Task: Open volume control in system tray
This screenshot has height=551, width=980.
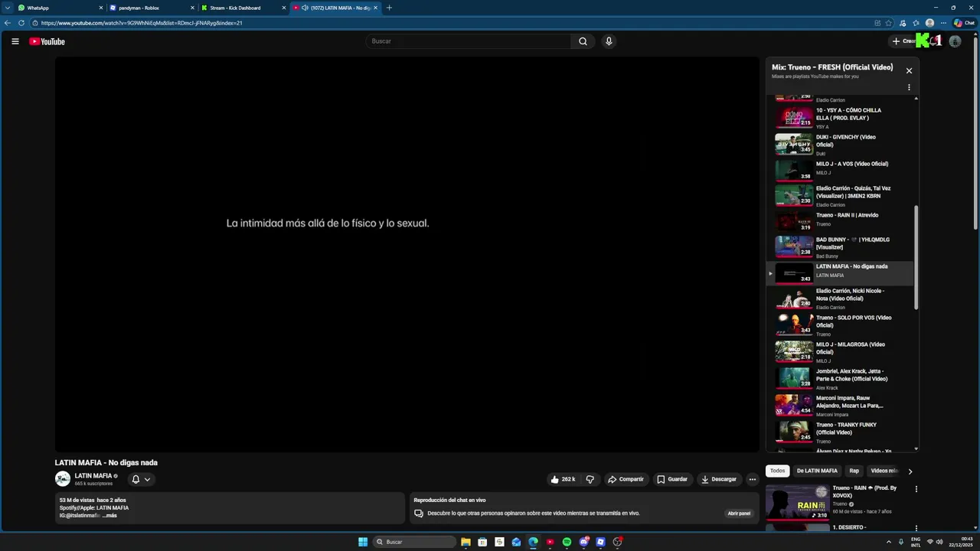Action: [939, 542]
